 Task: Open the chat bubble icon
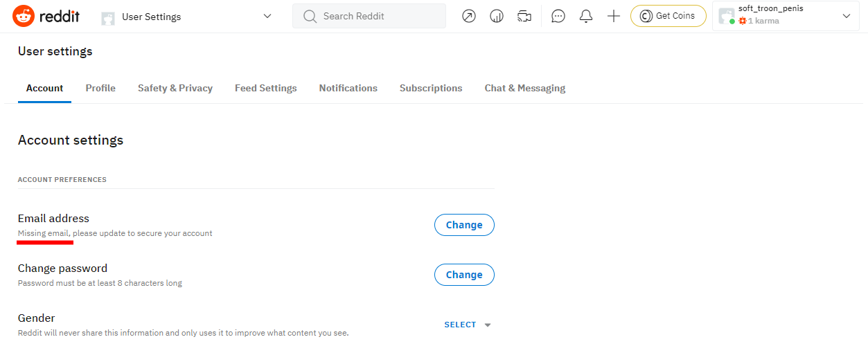point(558,16)
